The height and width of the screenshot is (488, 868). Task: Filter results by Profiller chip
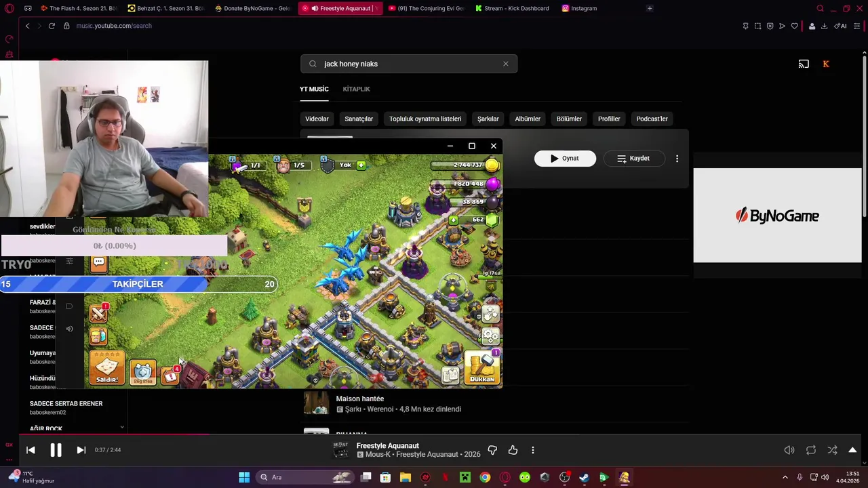(609, 119)
